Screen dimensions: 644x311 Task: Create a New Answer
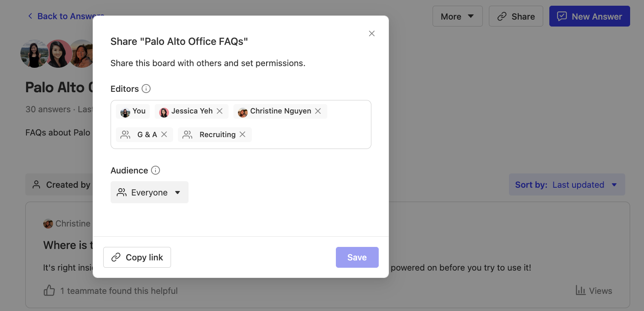(589, 16)
